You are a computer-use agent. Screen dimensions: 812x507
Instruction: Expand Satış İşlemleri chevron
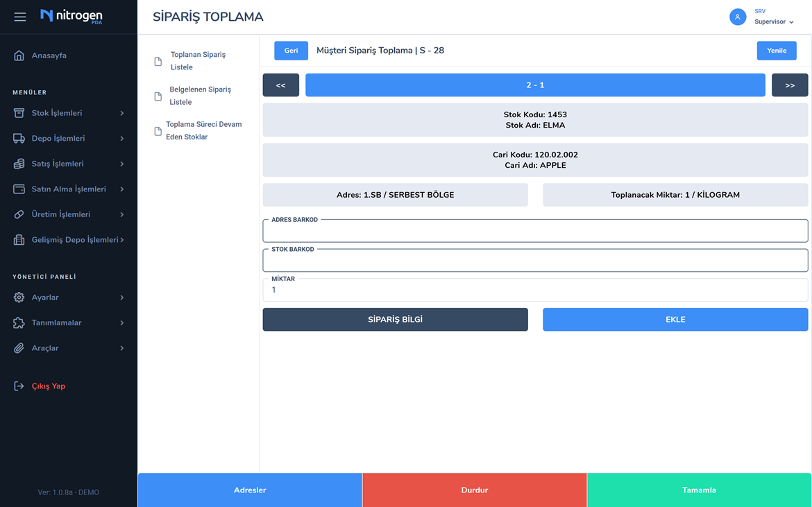pyautogui.click(x=122, y=164)
